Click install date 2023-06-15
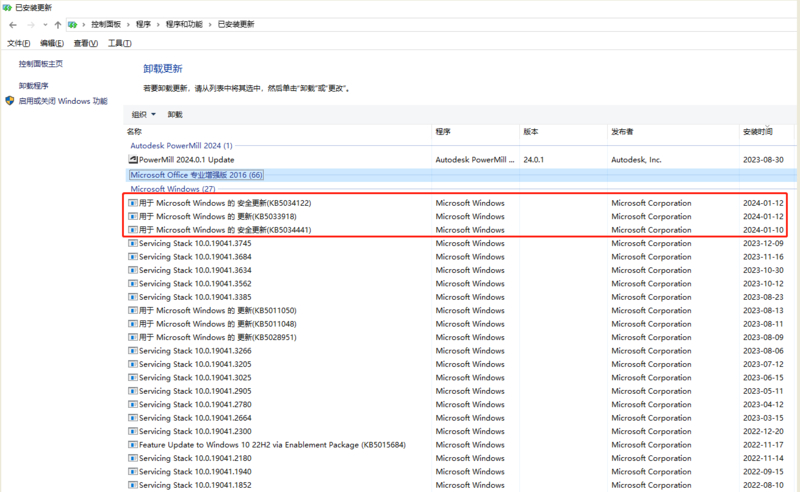The image size is (800, 492). click(x=763, y=378)
